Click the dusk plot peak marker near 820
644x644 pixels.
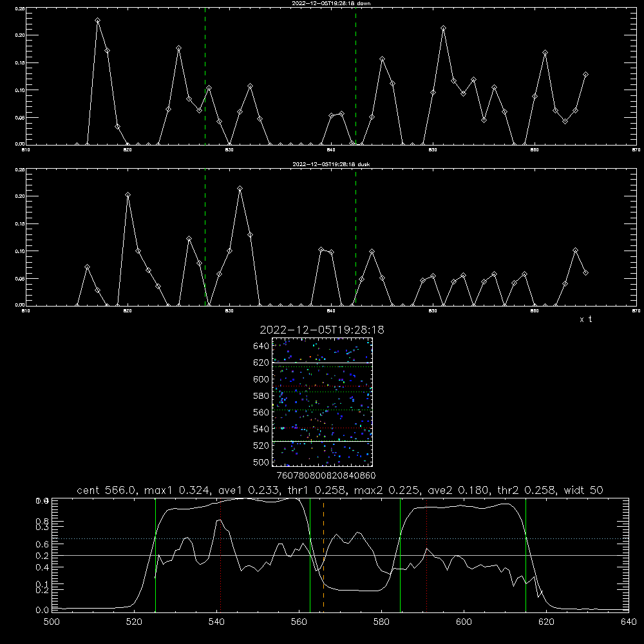pyautogui.click(x=128, y=194)
